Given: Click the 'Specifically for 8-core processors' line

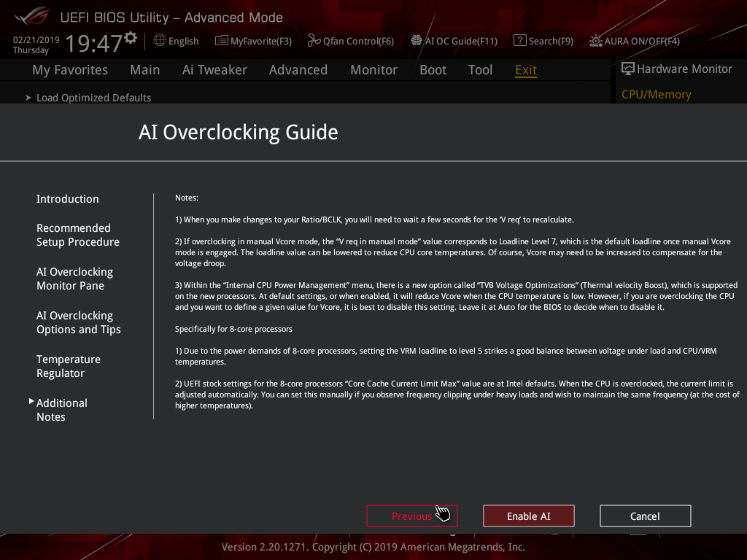Looking at the screenshot, I should pyautogui.click(x=233, y=329).
